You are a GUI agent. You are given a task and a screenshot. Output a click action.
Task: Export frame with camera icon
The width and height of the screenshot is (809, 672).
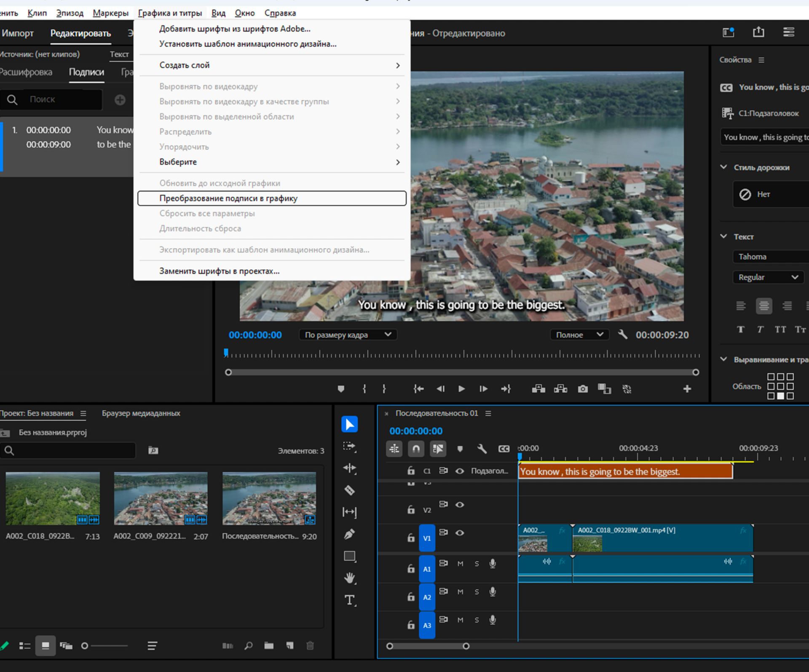(x=583, y=389)
